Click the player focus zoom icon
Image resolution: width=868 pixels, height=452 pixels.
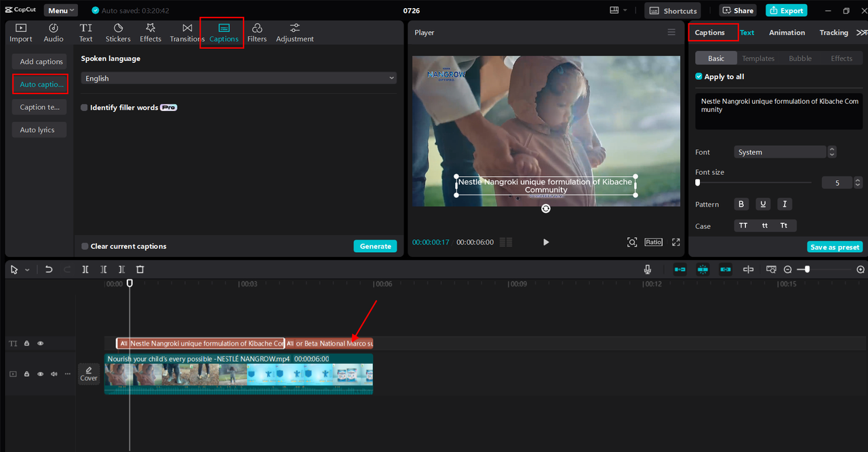632,242
